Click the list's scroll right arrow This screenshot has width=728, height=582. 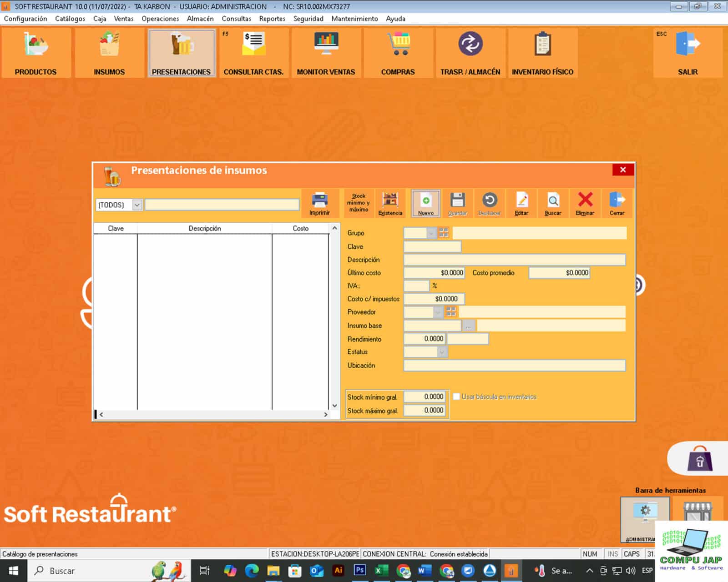click(x=325, y=415)
